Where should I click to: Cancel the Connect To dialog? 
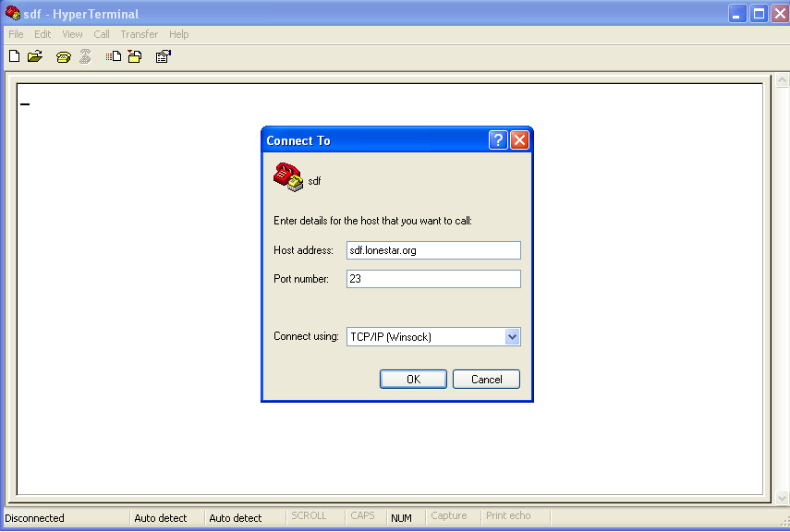(486, 379)
